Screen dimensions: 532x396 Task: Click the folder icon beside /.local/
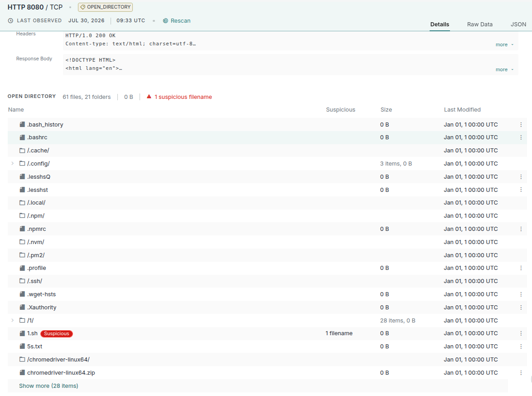pyautogui.click(x=22, y=202)
